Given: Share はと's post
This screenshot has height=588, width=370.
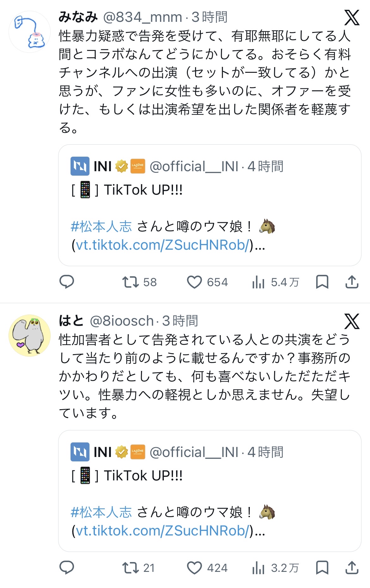Looking at the screenshot, I should 352,567.
